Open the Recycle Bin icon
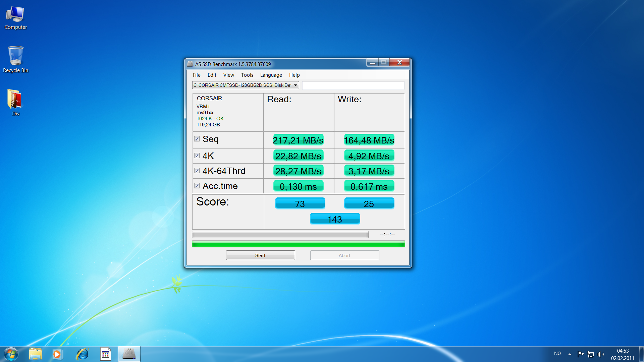 pyautogui.click(x=15, y=60)
